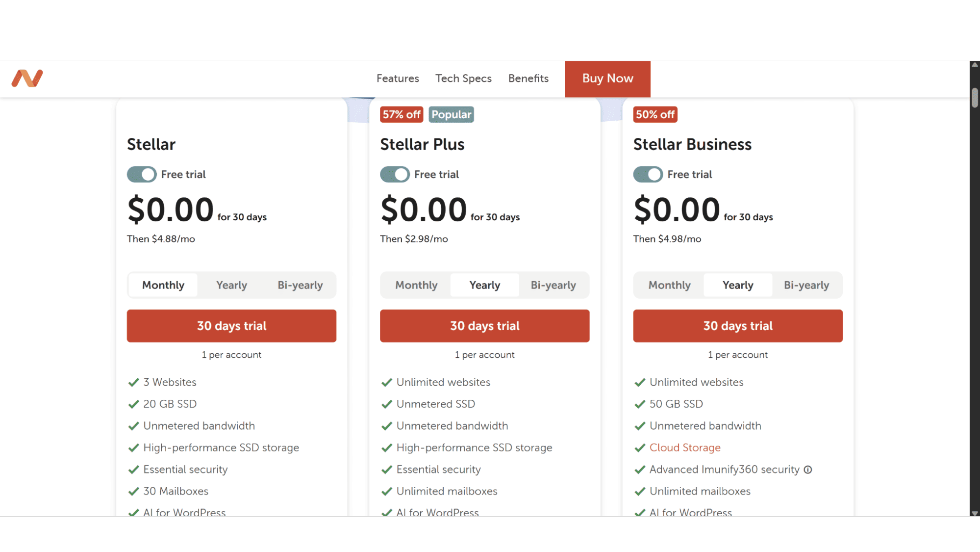980x552 pixels.
Task: Open the Tech Specs nav item
Action: point(463,79)
